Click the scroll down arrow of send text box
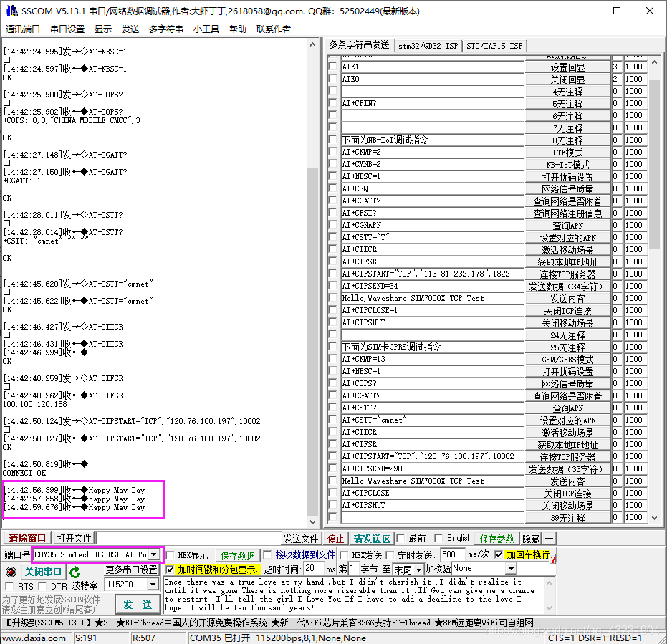This screenshot has width=667, height=644. (549, 608)
